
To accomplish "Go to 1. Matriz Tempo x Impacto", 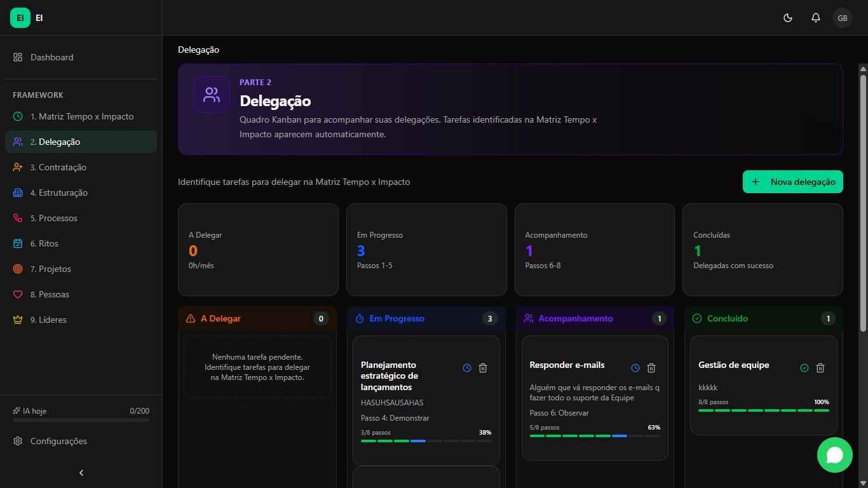I will click(81, 116).
